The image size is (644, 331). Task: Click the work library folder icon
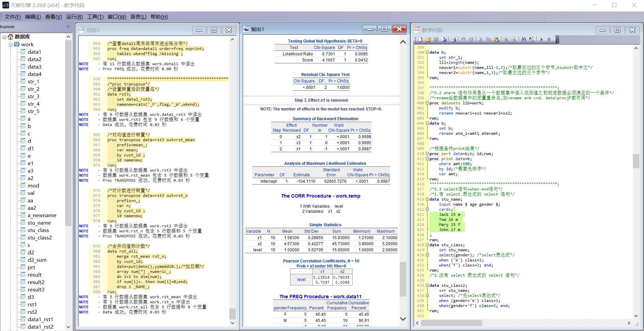pyautogui.click(x=17, y=44)
